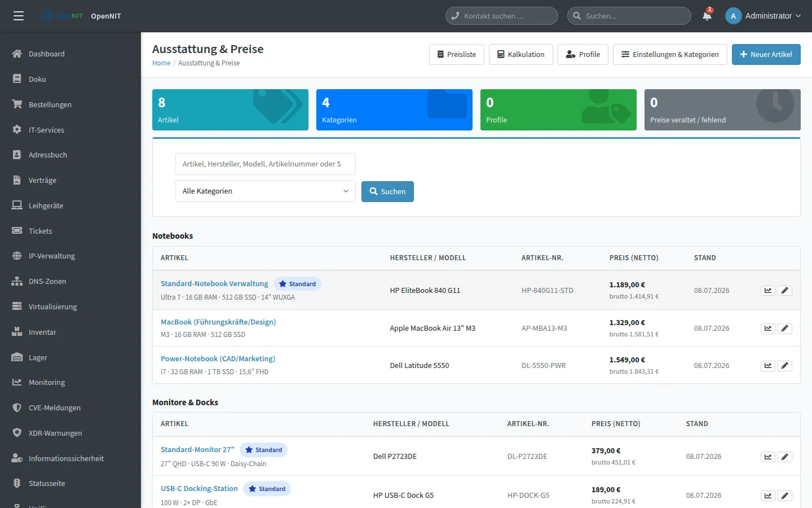
Task: Open the Power-Notebook (CAD/Marketing) link
Action: [x=218, y=358]
